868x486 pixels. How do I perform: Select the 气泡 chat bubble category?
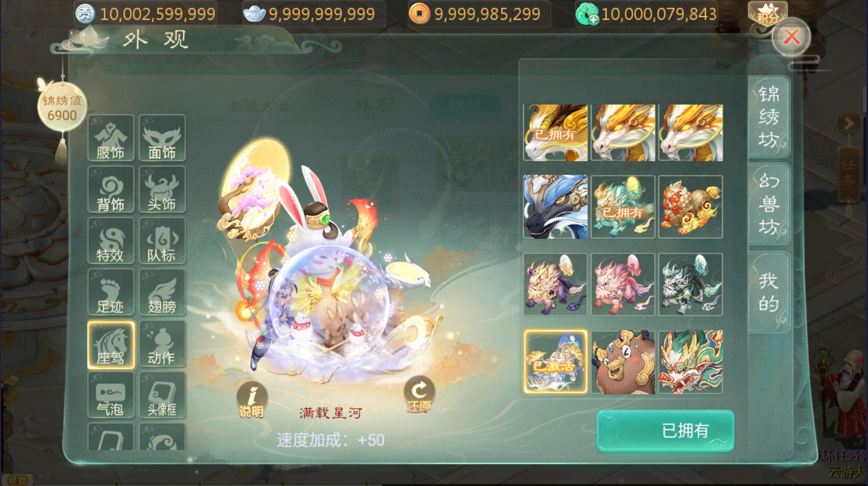pyautogui.click(x=110, y=395)
